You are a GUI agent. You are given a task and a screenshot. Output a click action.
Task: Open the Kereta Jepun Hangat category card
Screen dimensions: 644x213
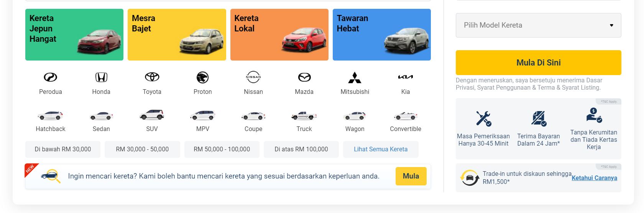pyautogui.click(x=74, y=34)
